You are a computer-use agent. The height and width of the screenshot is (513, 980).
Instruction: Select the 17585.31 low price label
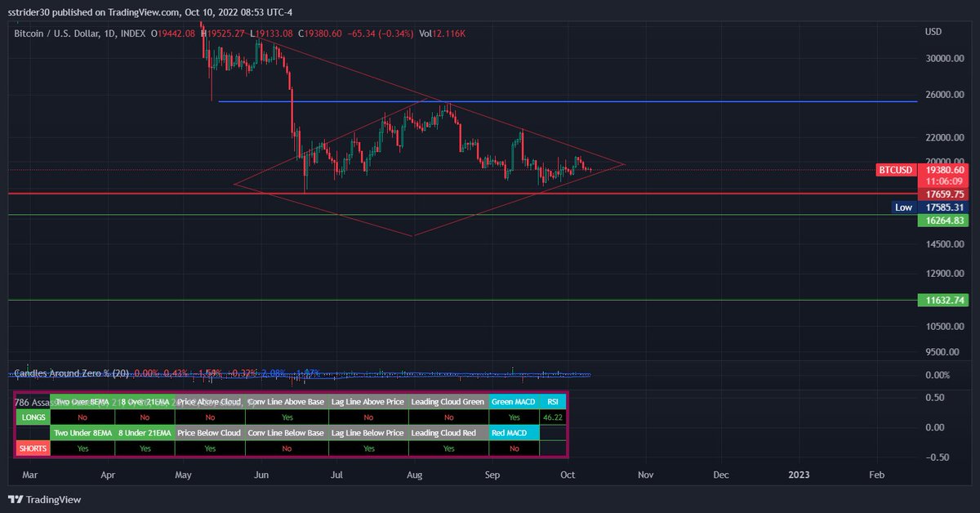943,207
